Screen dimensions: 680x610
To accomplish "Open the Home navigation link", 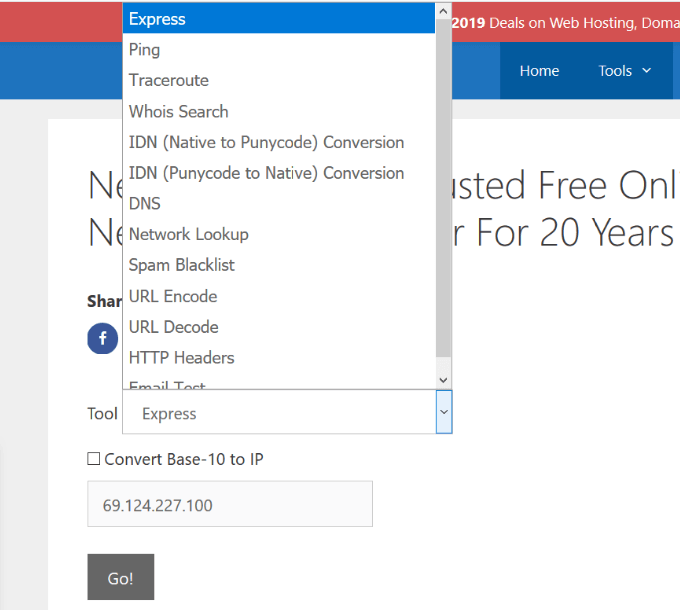I will (539, 70).
